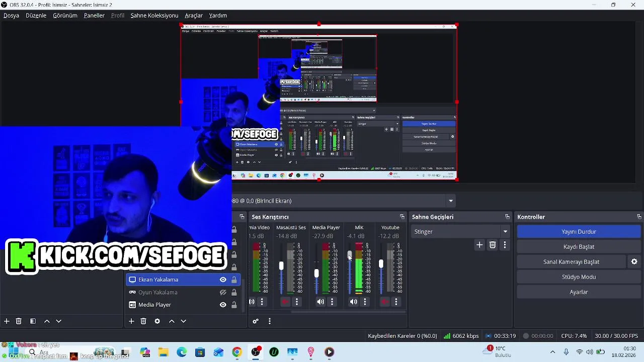Screen dimensions: 644x362
Task: Pop out the Kontroller panel
Action: click(639, 217)
